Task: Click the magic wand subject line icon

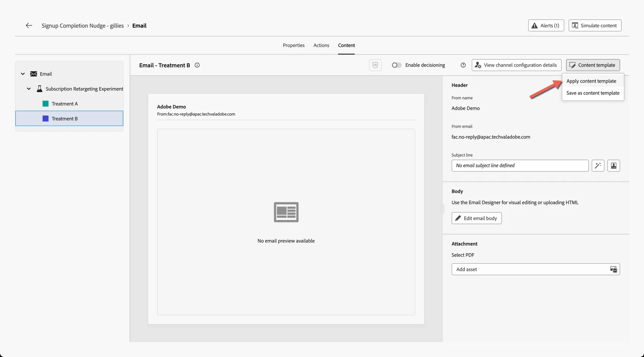Action: tap(598, 165)
